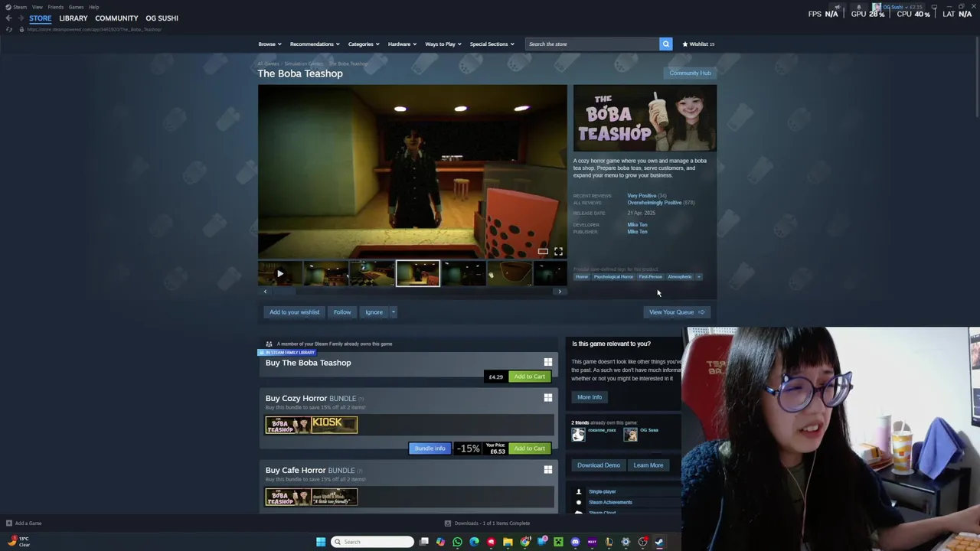The image size is (980, 551).
Task: Open WhatsApp from the taskbar
Action: click(457, 542)
